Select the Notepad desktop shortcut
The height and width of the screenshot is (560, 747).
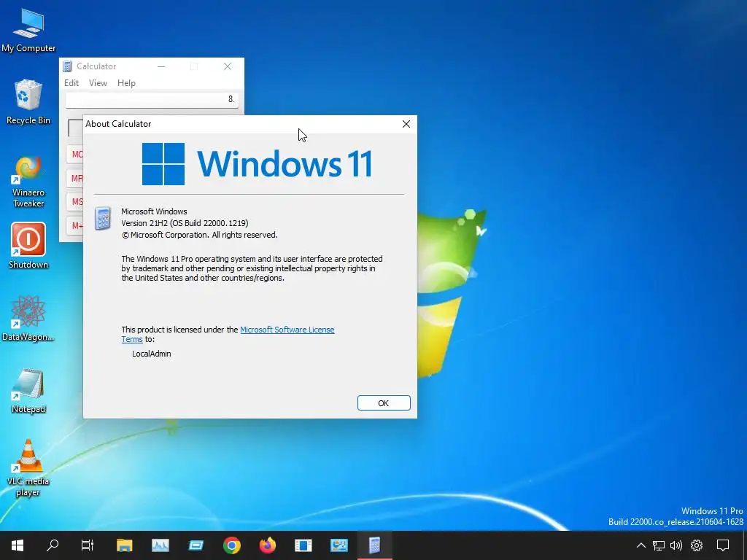click(x=28, y=391)
